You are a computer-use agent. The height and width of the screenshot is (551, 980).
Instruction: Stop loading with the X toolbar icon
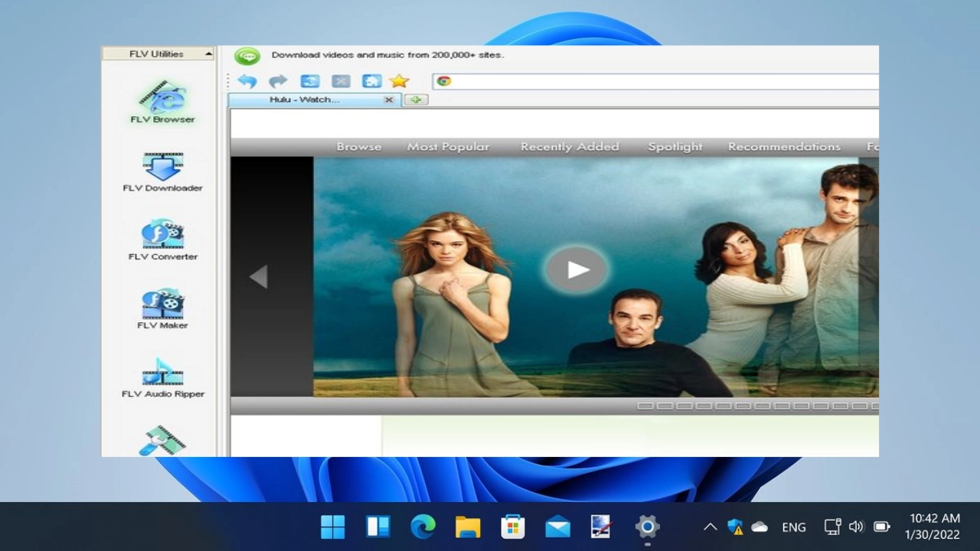pos(341,81)
